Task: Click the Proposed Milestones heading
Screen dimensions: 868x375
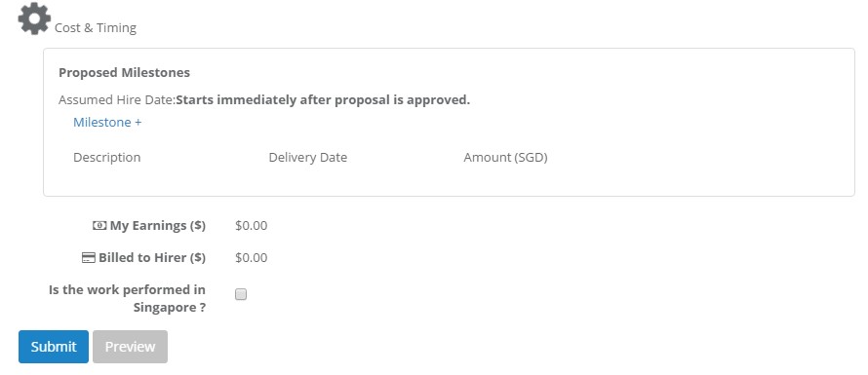Action: [124, 72]
